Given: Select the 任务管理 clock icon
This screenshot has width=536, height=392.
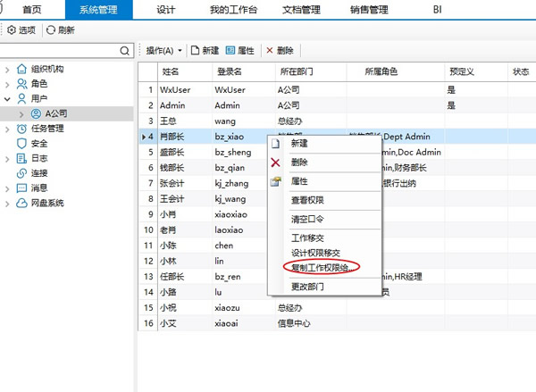Looking at the screenshot, I should [x=21, y=129].
